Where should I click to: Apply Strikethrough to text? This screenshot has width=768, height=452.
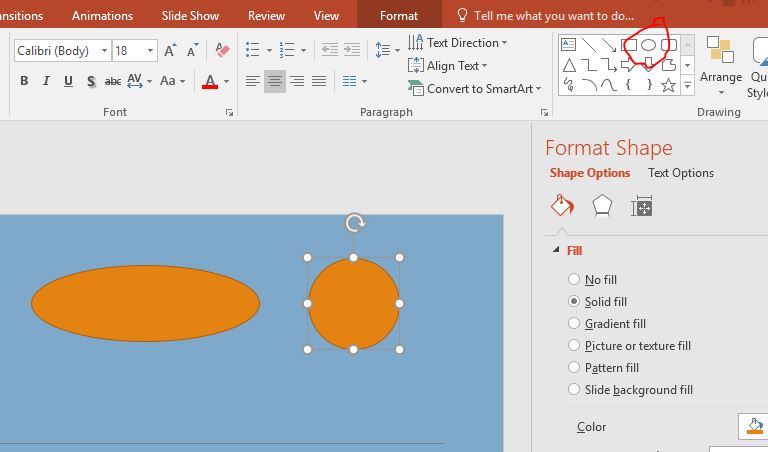point(113,81)
